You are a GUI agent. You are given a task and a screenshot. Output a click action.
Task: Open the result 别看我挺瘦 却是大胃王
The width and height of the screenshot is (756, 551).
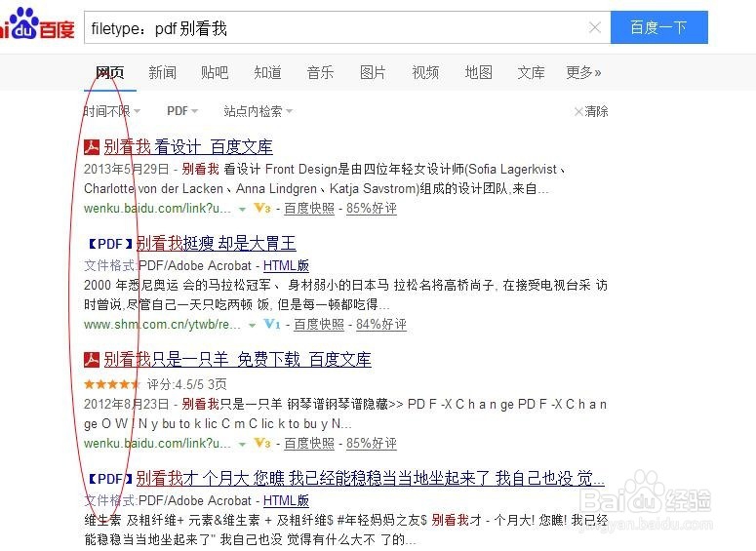click(216, 244)
